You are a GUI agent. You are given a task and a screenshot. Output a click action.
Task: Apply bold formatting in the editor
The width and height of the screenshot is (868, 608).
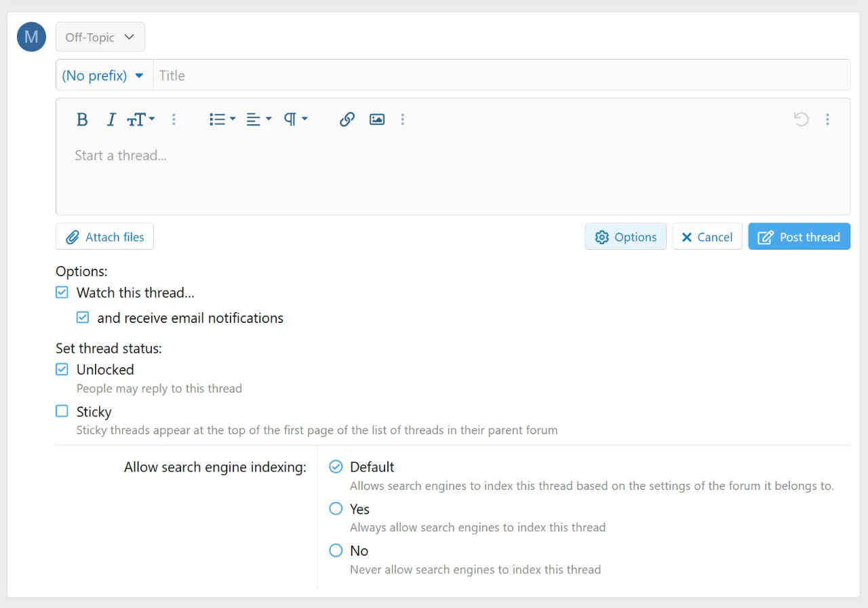tap(82, 119)
